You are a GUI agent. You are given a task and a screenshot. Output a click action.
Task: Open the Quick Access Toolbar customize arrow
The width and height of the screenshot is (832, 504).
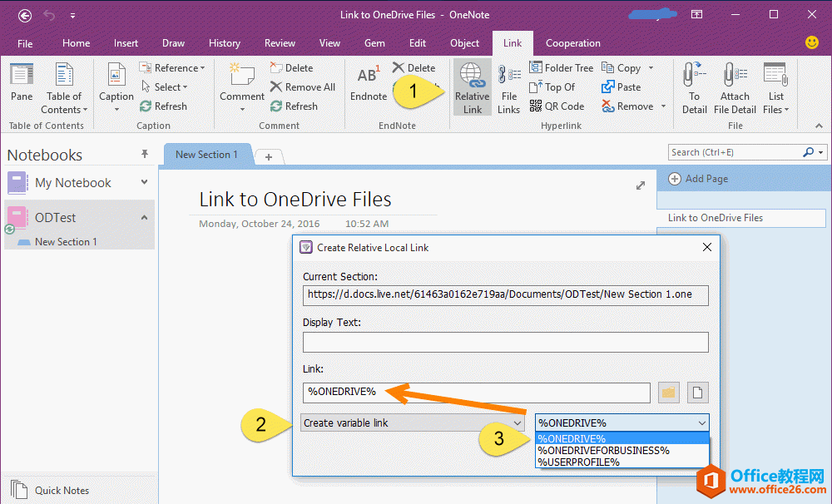pos(72,16)
